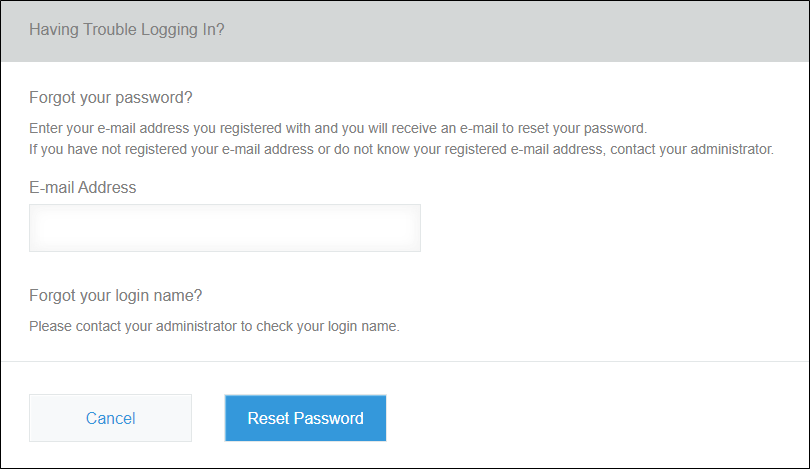Place the cursor in the e-mail text box
Screen dimensions: 810x469
tap(224, 228)
